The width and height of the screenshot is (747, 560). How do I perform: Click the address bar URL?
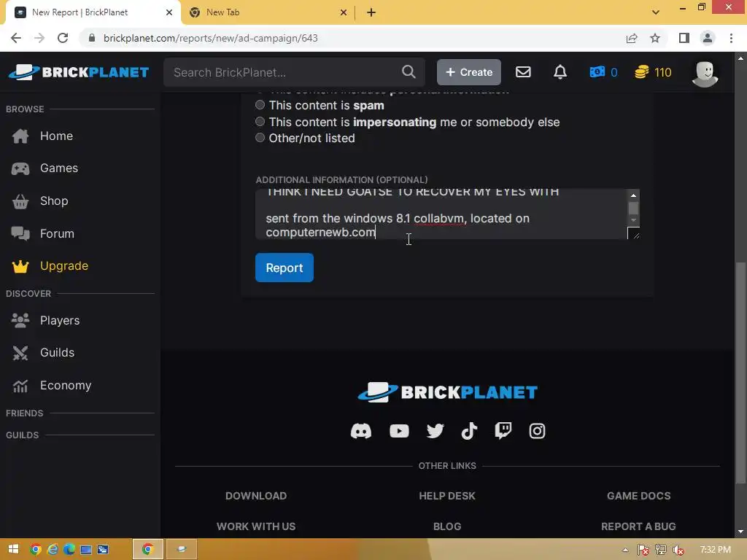point(211,38)
